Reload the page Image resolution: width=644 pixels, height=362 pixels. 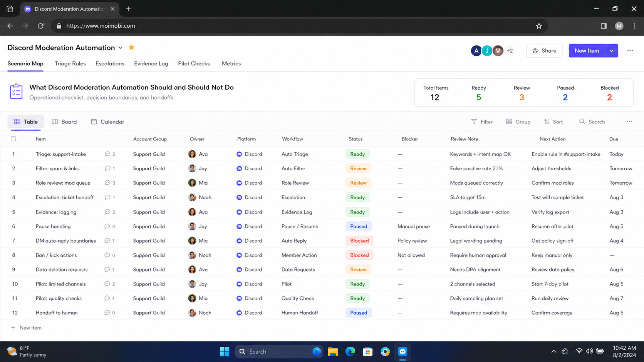pos(40,26)
